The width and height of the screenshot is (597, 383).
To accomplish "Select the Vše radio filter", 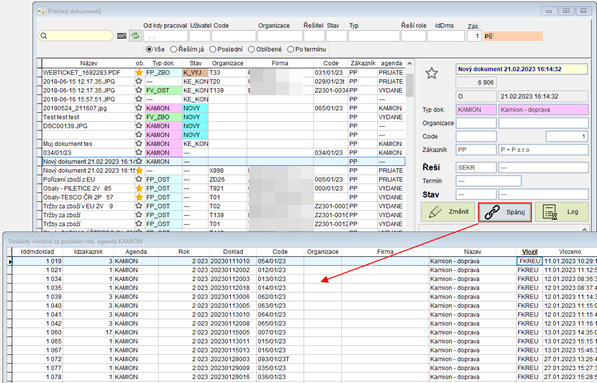I will tap(155, 49).
